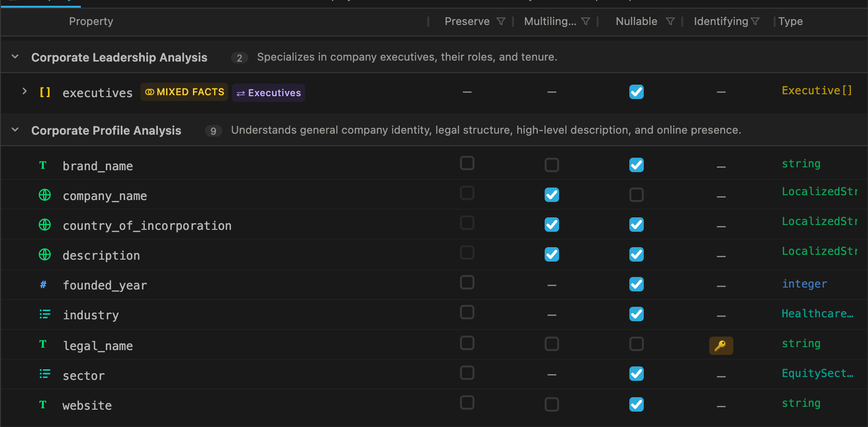
Task: Enable Multilingual for legal_name
Action: point(552,344)
